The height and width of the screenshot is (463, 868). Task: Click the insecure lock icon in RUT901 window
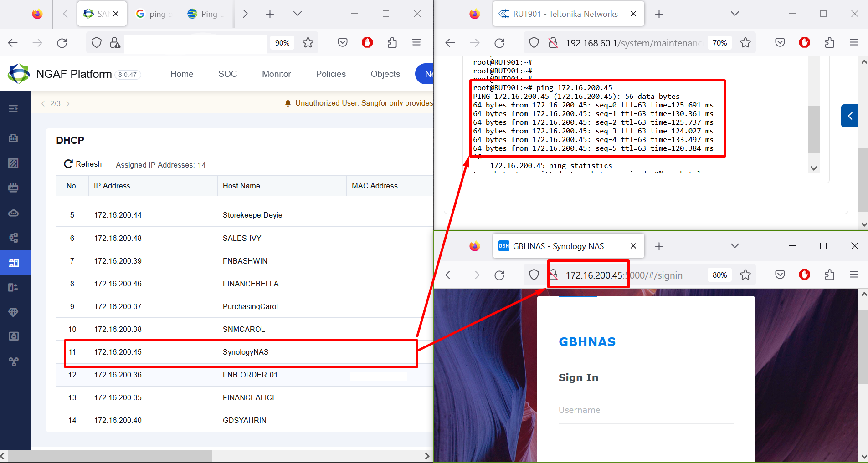coord(553,43)
